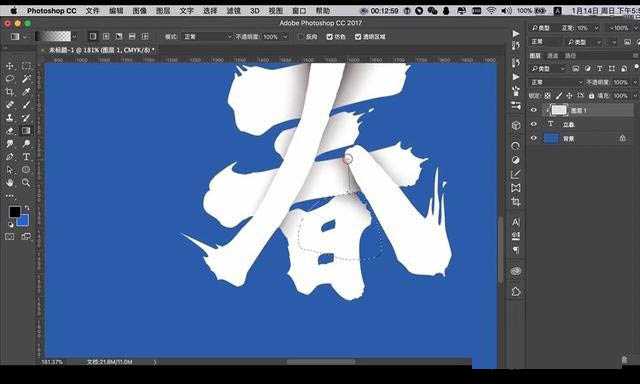Select the Lasso tool
640x384 pixels.
(10, 79)
